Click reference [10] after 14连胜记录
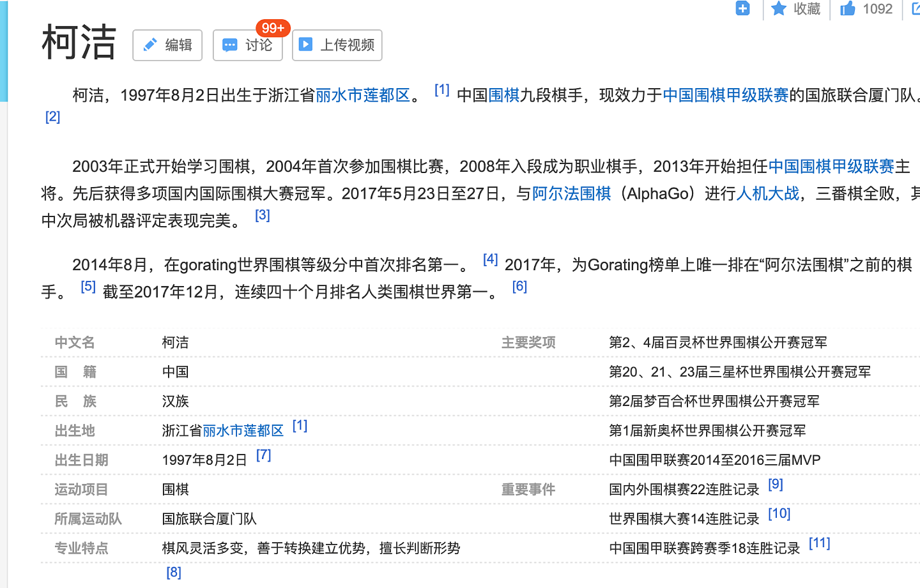The height and width of the screenshot is (588, 920). (779, 514)
